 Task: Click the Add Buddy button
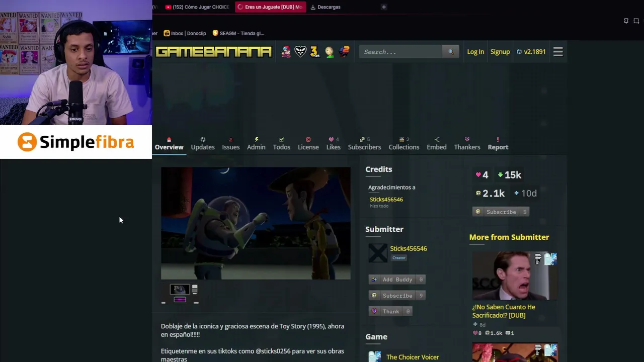tap(397, 280)
